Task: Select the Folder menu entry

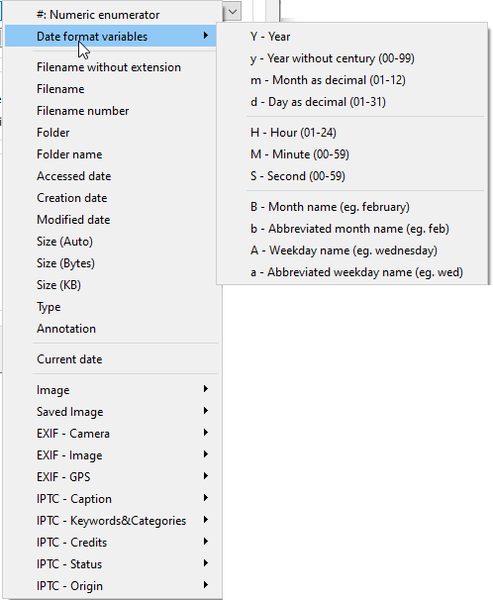Action: (113, 132)
